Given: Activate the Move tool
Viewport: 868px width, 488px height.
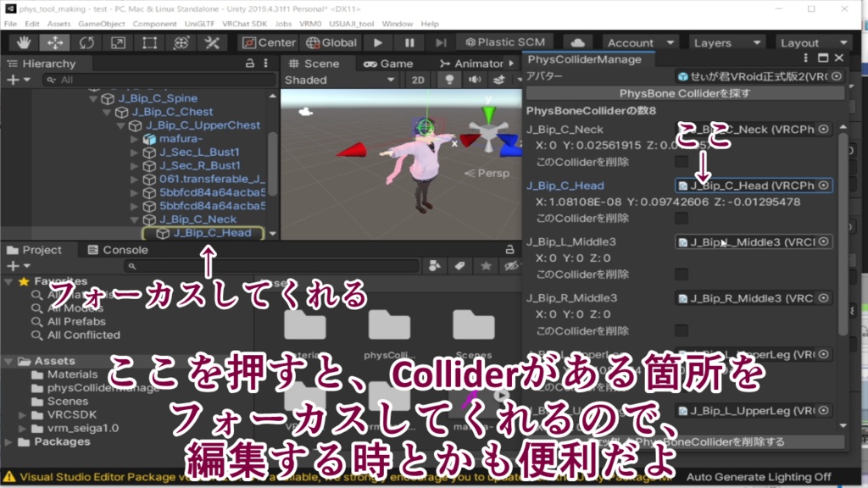Looking at the screenshot, I should point(54,42).
